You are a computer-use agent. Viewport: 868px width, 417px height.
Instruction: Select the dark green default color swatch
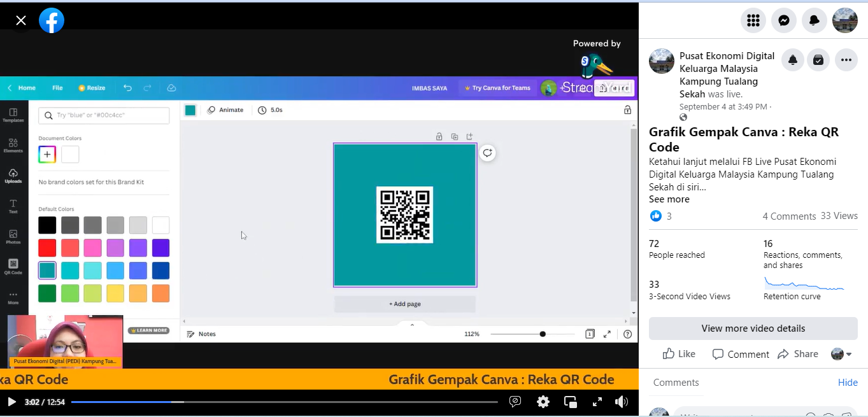47,293
